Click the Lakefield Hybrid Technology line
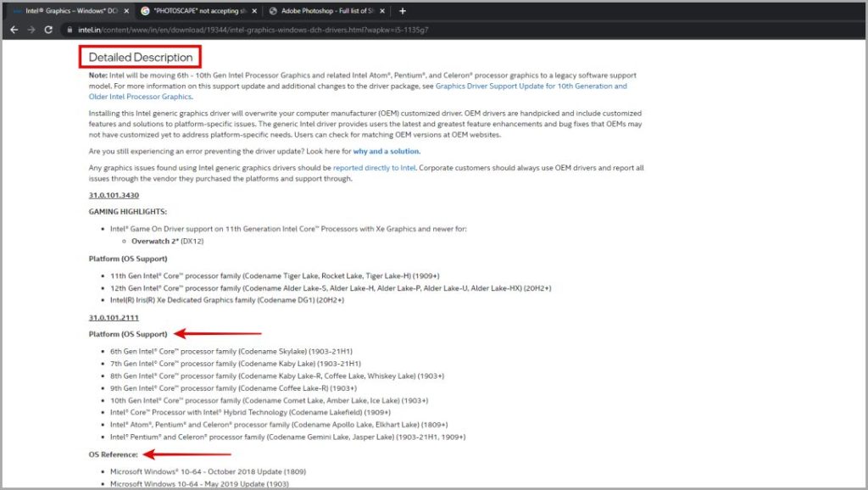This screenshot has height=490, width=868. tap(250, 413)
